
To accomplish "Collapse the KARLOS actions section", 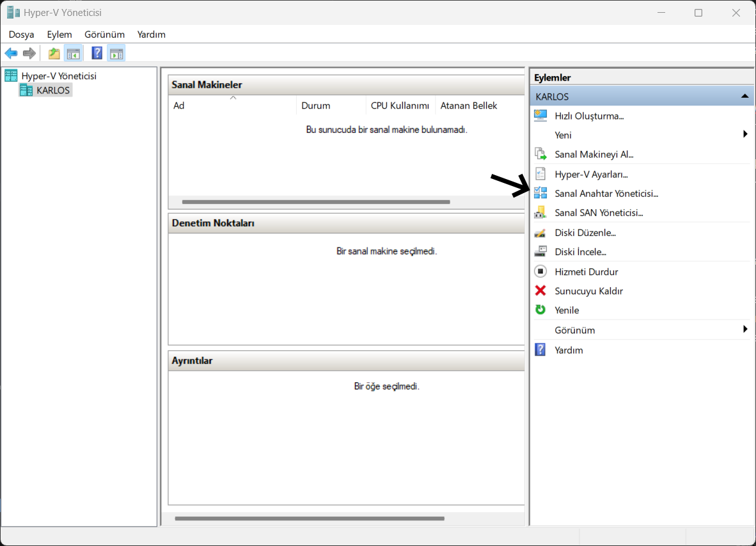I will [744, 97].
